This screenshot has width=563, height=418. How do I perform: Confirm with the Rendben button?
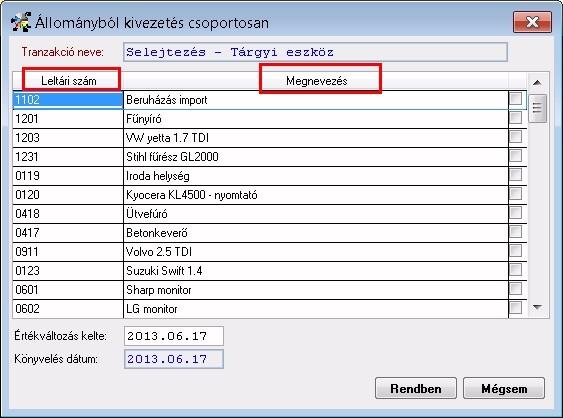(x=416, y=388)
